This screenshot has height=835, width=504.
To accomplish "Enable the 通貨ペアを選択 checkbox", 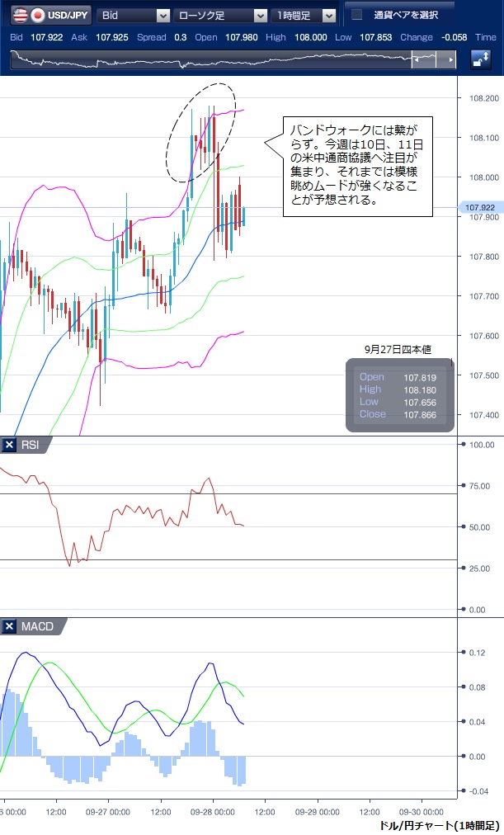I will pos(357,15).
